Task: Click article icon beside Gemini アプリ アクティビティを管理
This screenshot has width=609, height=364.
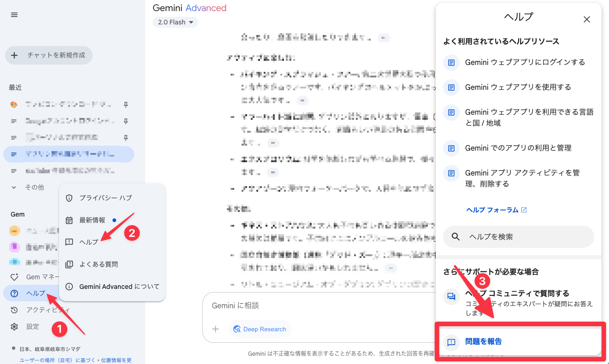Action: pyautogui.click(x=451, y=173)
